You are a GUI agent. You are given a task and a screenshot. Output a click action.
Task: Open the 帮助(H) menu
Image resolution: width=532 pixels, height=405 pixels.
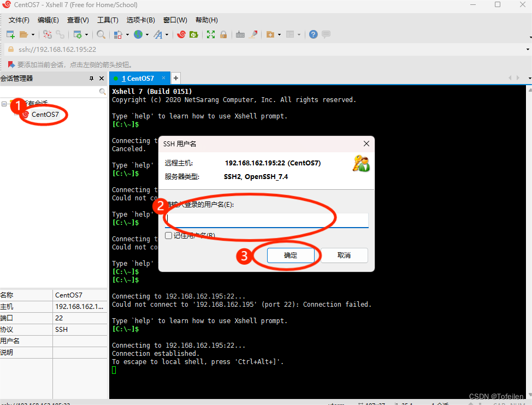pyautogui.click(x=206, y=20)
